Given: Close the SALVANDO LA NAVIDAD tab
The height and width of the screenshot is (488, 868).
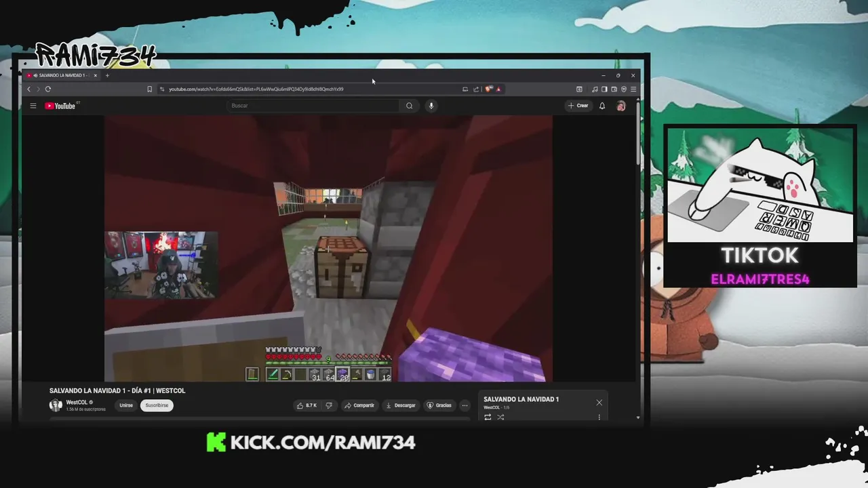Looking at the screenshot, I should tap(96, 75).
